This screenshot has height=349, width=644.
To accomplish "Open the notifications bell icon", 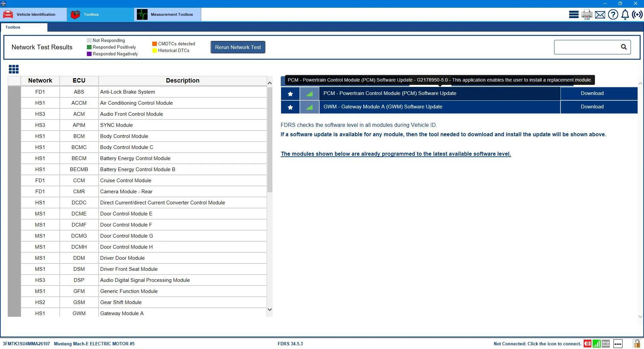I will pyautogui.click(x=625, y=15).
